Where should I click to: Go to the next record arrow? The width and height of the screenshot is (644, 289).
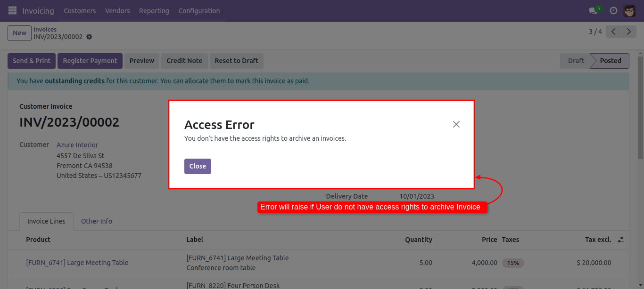pos(629,32)
